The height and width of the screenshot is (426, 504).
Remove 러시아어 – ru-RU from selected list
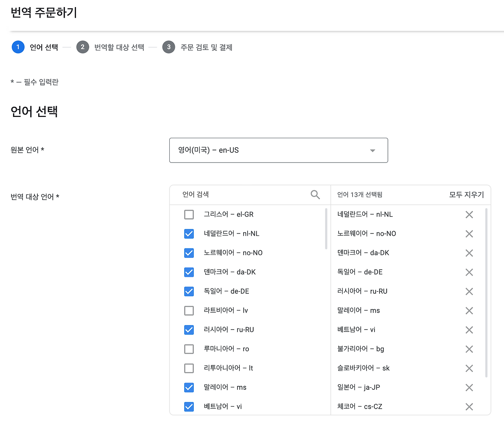tap(469, 292)
